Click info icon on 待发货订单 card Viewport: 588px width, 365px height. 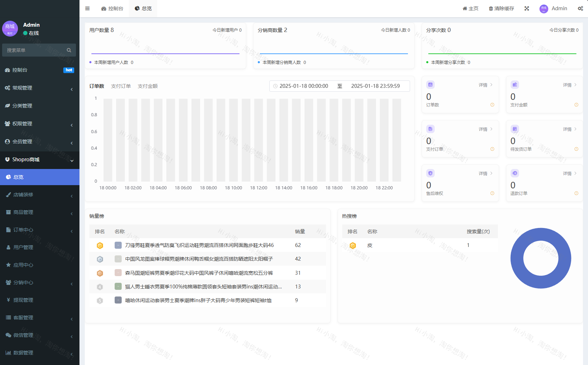click(x=576, y=149)
